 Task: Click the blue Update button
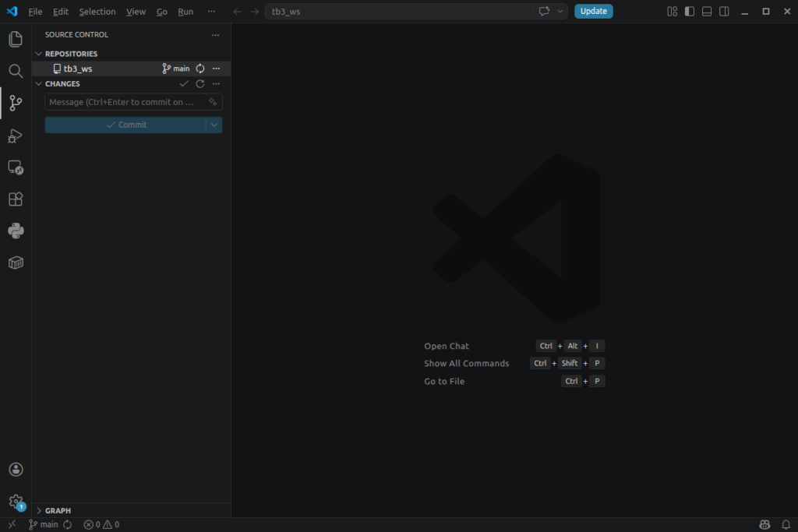pos(593,11)
